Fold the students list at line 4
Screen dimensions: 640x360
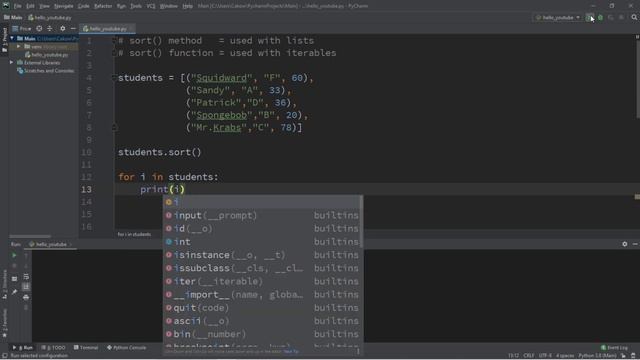[x=114, y=78]
